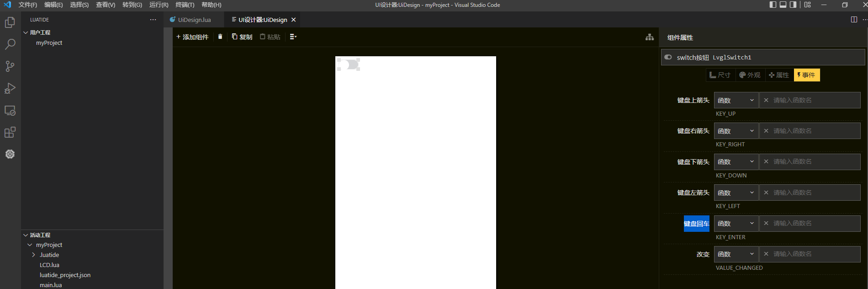Open the 文件(F) menu
The height and width of the screenshot is (289, 868).
[28, 5]
